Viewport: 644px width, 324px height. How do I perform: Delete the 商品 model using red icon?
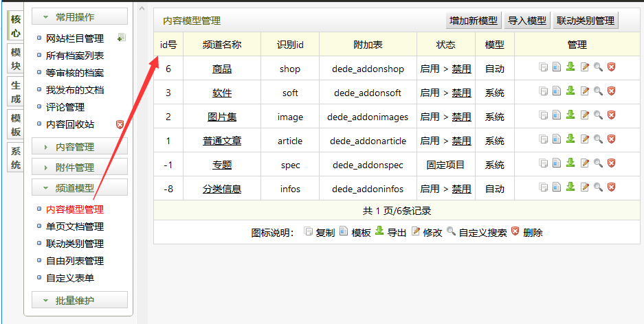611,67
